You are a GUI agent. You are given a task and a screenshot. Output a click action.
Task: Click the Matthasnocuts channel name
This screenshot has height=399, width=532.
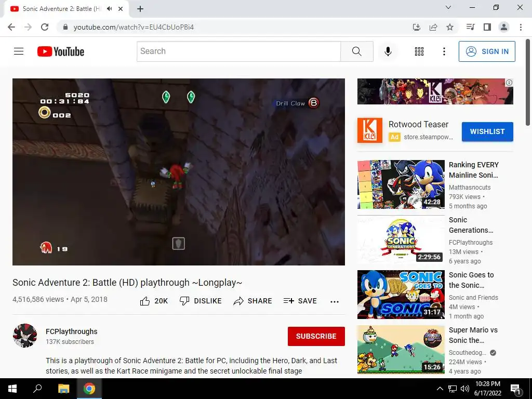(x=470, y=187)
